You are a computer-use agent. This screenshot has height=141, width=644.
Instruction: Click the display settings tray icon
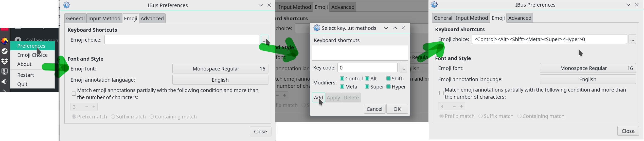(x=5, y=72)
